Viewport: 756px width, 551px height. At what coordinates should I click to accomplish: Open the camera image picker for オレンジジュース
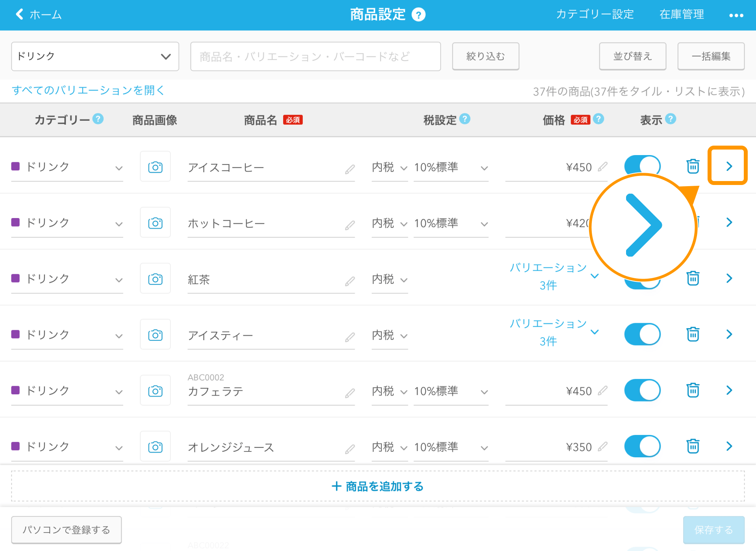point(155,447)
